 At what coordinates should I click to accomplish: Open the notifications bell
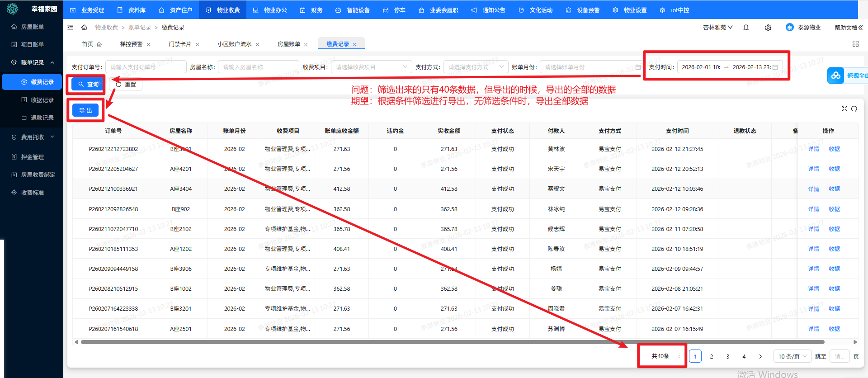746,27
